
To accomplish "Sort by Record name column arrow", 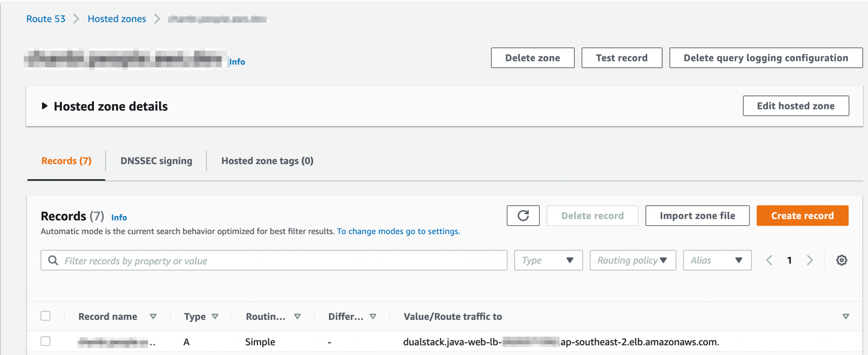I will coord(153,317).
